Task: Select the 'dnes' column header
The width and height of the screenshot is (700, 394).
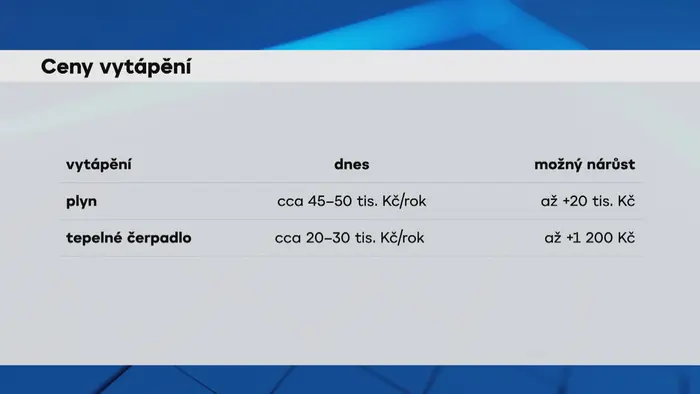Action: (x=352, y=165)
